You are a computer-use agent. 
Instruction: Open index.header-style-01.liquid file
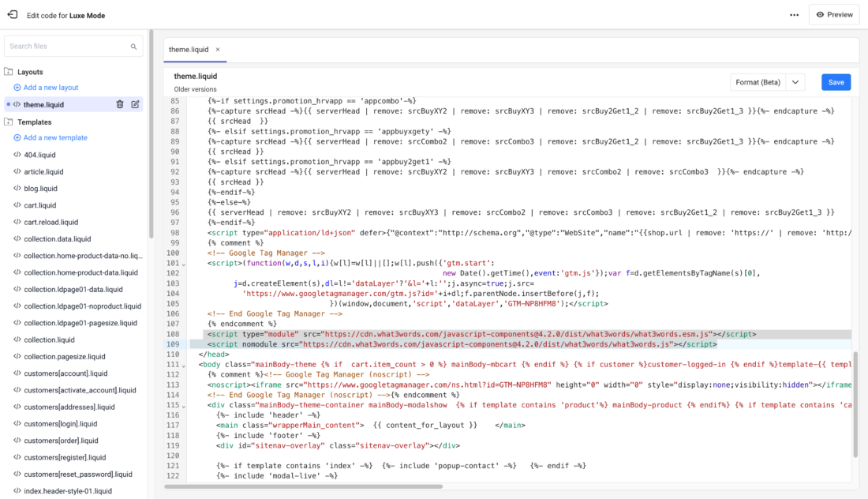tap(68, 490)
